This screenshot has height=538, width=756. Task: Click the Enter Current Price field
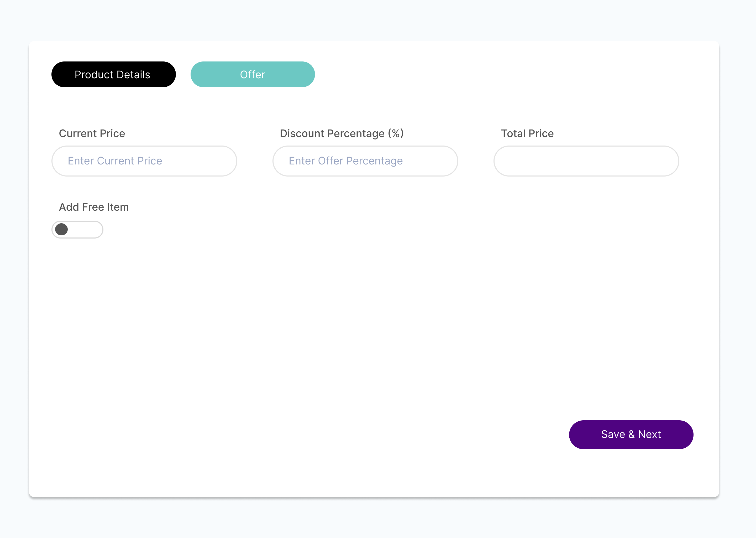[144, 161]
